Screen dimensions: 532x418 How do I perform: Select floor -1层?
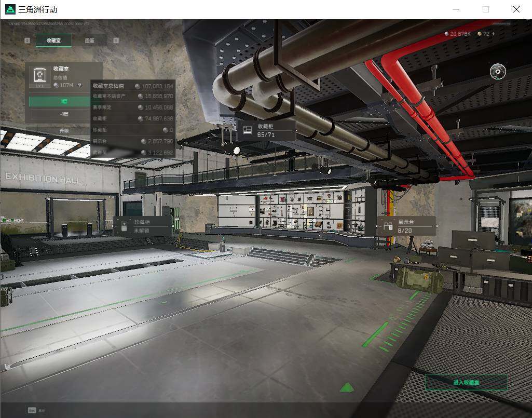coord(60,114)
